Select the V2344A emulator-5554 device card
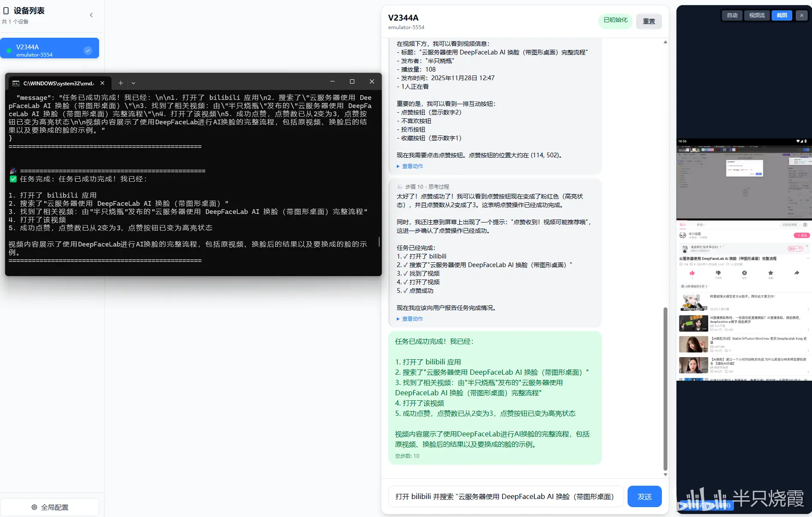The height and width of the screenshot is (517, 812). 50,48
